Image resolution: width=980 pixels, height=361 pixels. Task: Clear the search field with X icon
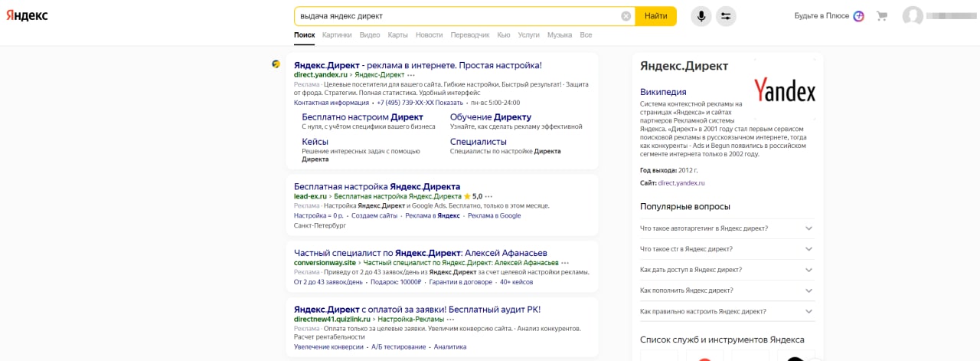pyautogui.click(x=626, y=16)
